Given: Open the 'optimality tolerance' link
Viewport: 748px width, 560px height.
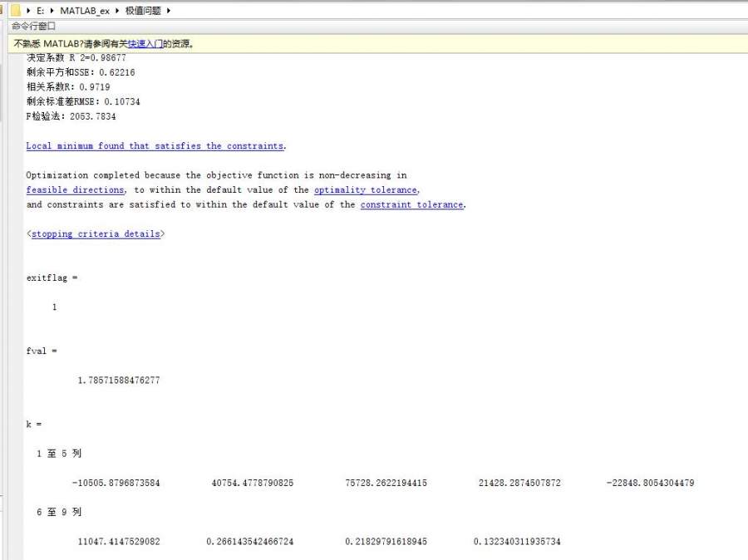Looking at the screenshot, I should point(366,189).
